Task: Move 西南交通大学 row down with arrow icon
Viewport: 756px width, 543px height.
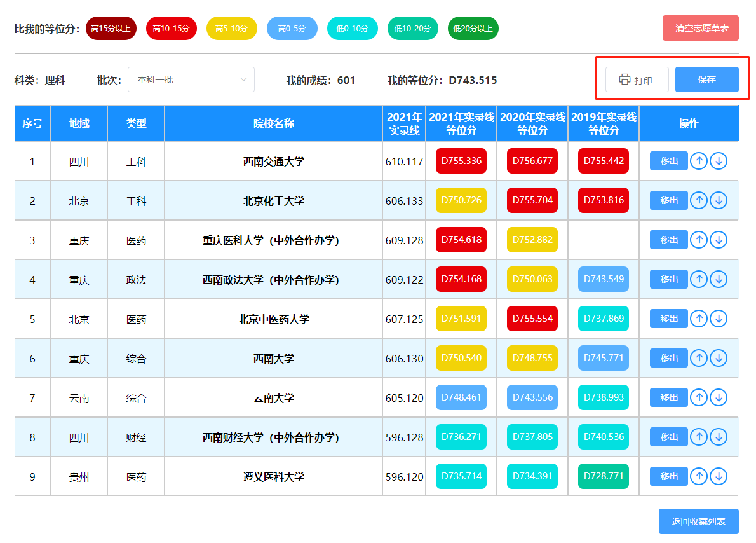Action: pos(719,161)
